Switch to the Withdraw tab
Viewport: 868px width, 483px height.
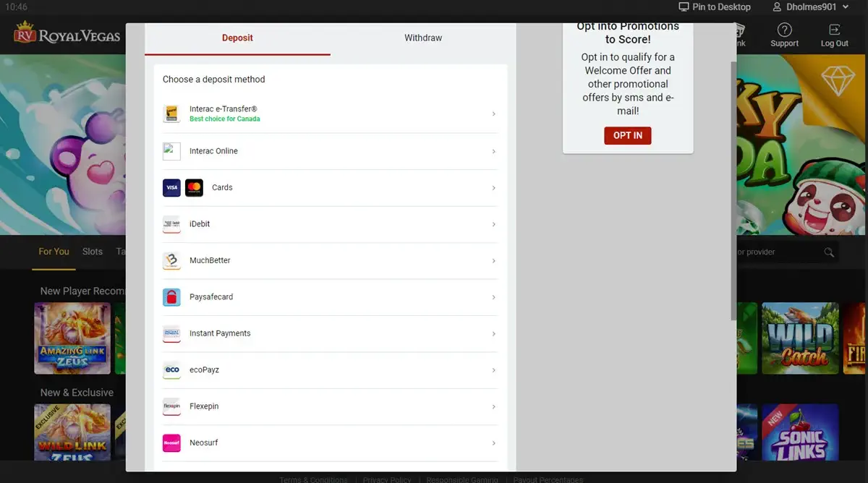click(422, 38)
